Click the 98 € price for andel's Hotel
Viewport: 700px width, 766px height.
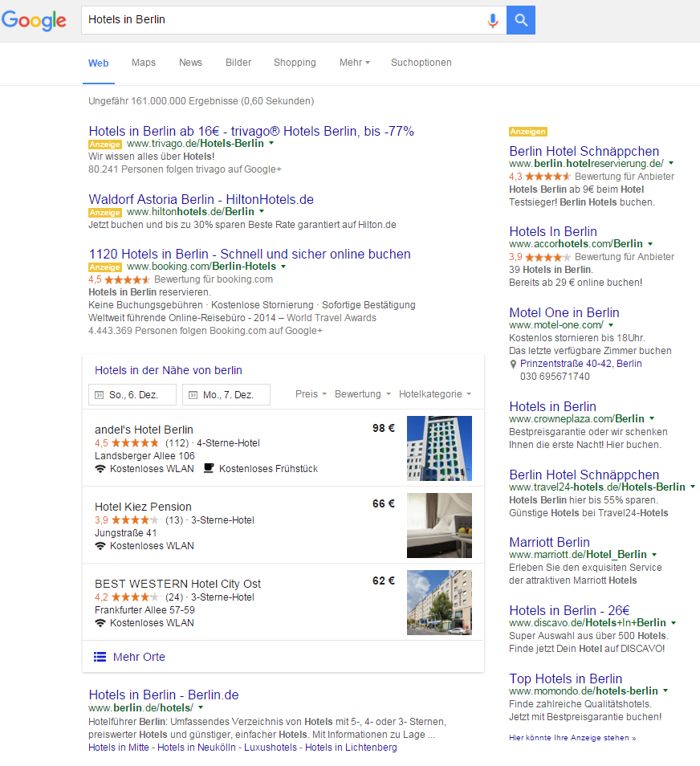pyautogui.click(x=384, y=429)
